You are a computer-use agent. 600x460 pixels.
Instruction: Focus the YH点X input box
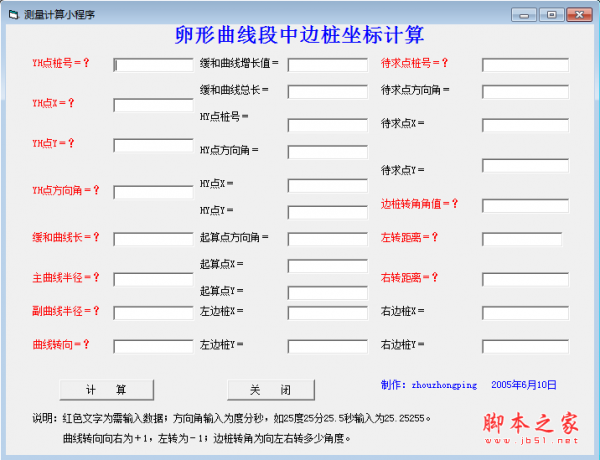coord(153,105)
